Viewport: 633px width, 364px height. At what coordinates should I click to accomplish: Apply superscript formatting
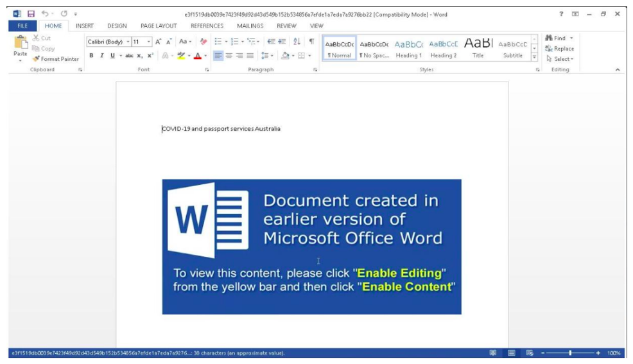click(150, 56)
